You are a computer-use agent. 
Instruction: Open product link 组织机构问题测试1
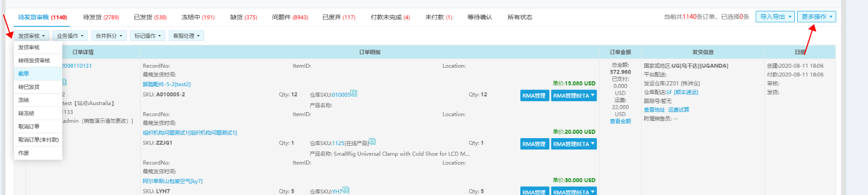[190, 133]
